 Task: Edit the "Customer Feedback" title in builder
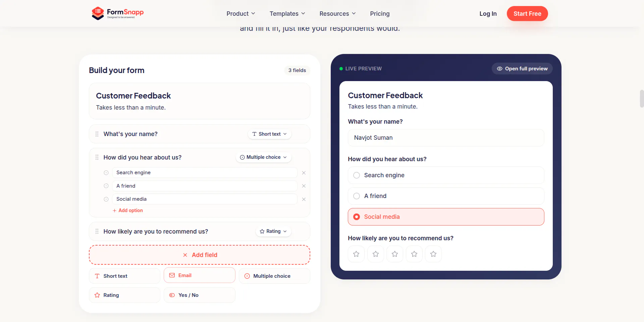coord(133,96)
